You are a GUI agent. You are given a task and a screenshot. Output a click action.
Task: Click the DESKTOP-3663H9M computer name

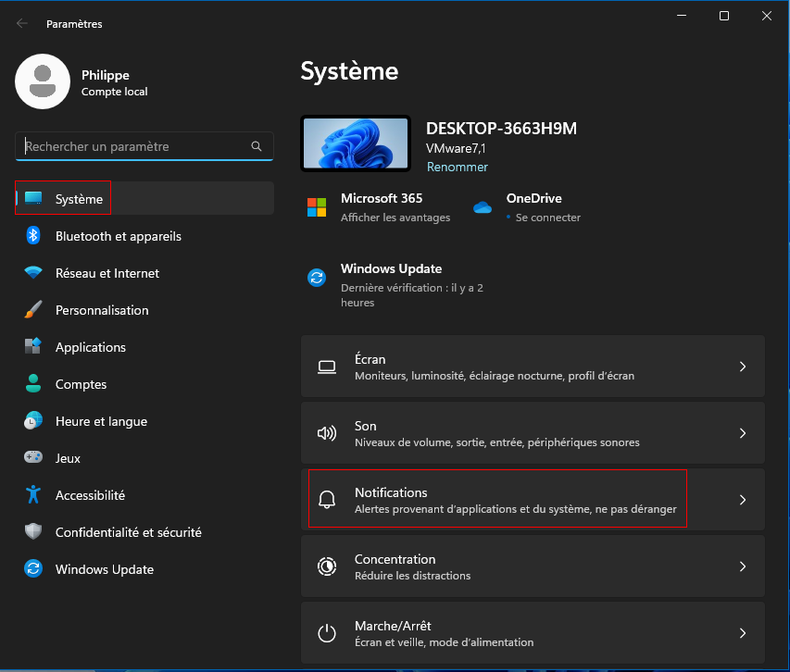(501, 129)
